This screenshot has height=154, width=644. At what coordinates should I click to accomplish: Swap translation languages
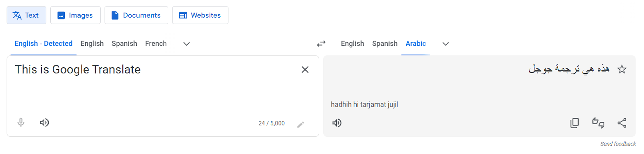[321, 44]
